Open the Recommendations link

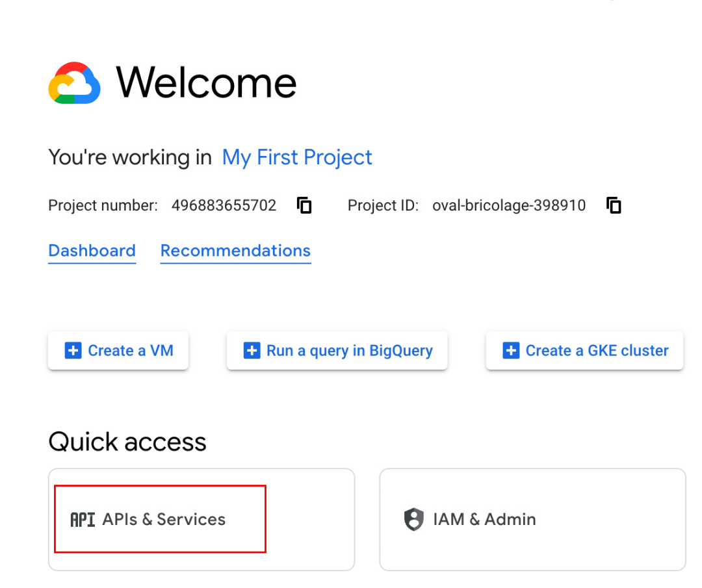click(x=235, y=251)
